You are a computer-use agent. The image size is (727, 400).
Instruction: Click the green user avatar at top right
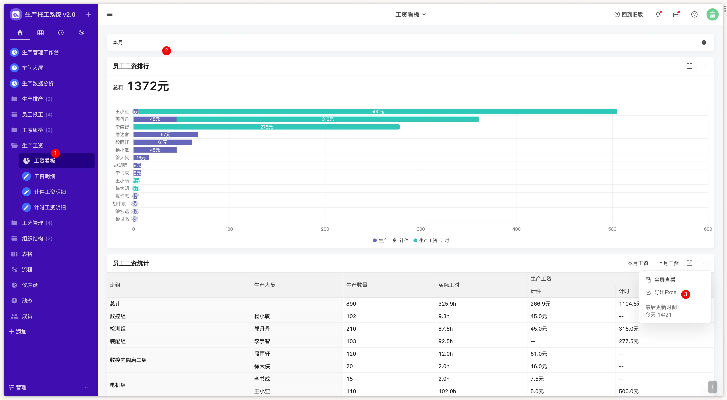click(x=712, y=15)
